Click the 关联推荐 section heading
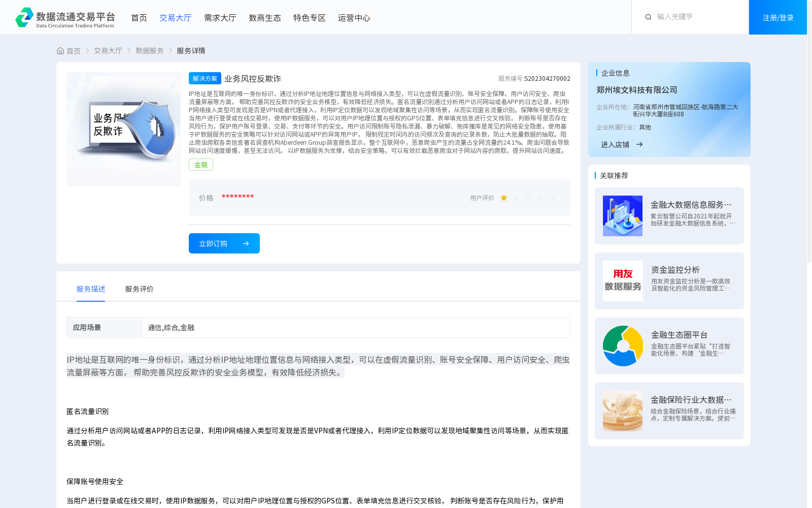 614,176
